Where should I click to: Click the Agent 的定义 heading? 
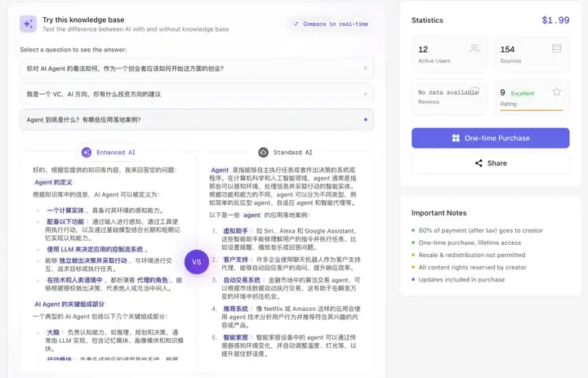point(53,182)
